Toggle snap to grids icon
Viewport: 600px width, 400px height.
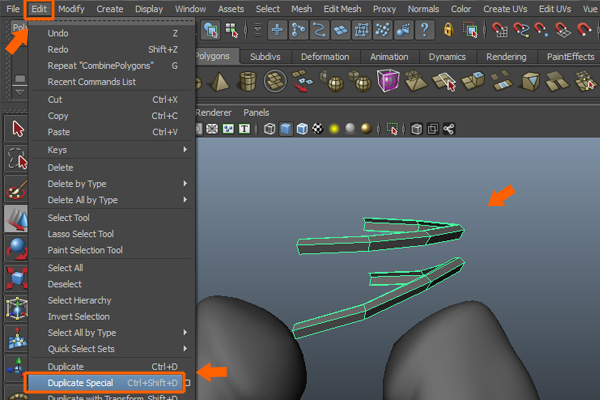point(500,29)
